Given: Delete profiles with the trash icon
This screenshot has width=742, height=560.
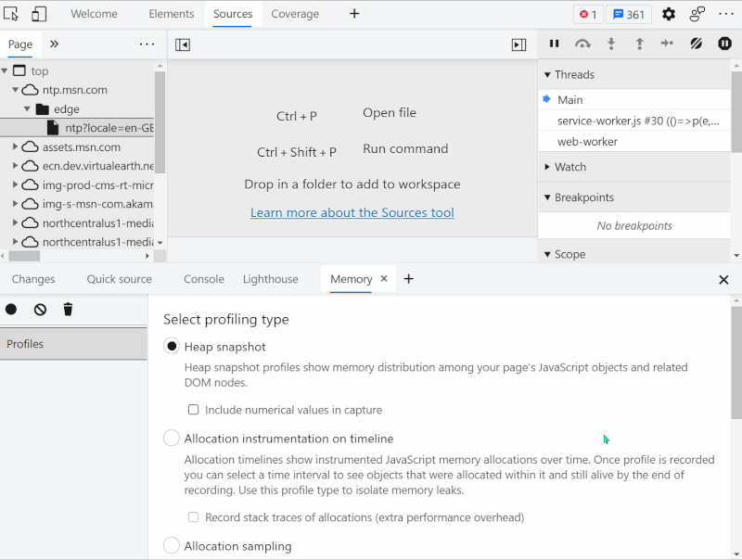Looking at the screenshot, I should tap(67, 308).
